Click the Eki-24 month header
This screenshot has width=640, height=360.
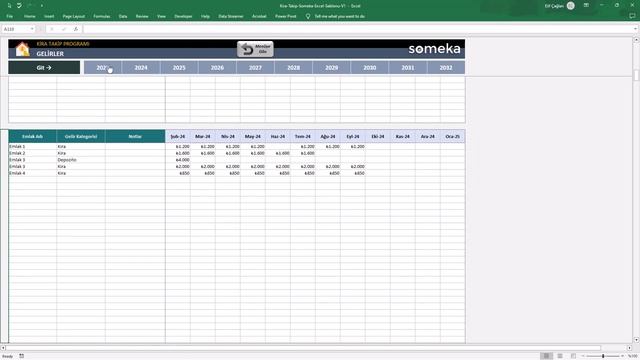pyautogui.click(x=378, y=136)
